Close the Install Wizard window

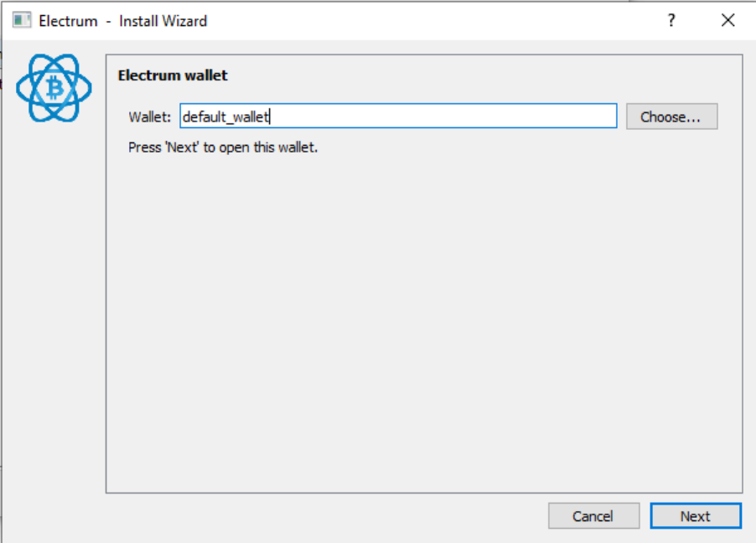pos(728,20)
